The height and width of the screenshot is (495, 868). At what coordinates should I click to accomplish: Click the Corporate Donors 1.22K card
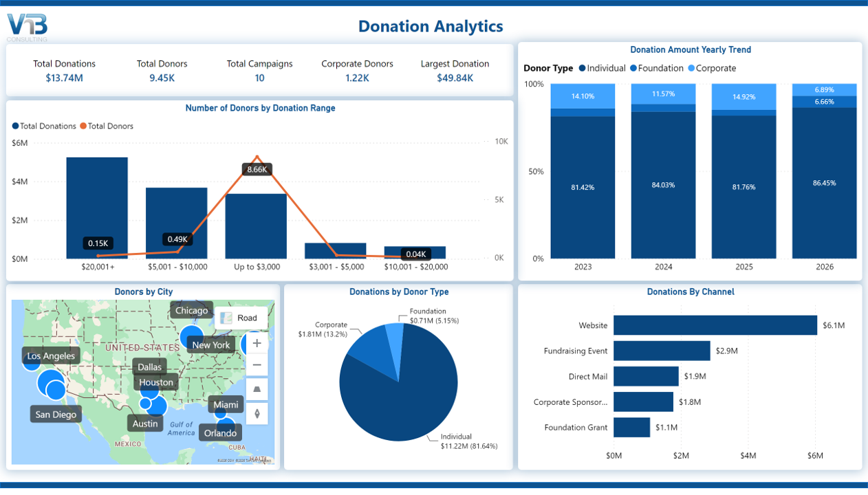pos(357,71)
